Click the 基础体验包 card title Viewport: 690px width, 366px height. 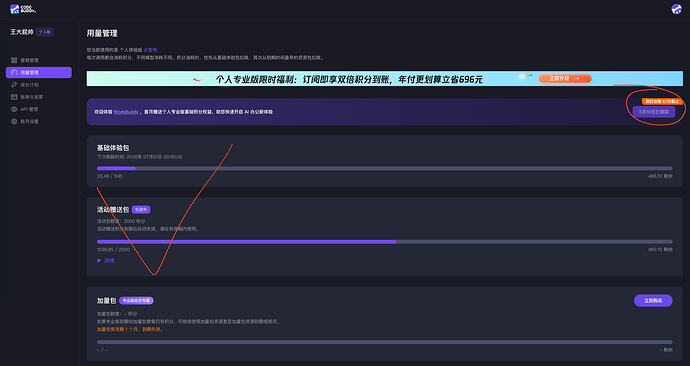pos(113,148)
